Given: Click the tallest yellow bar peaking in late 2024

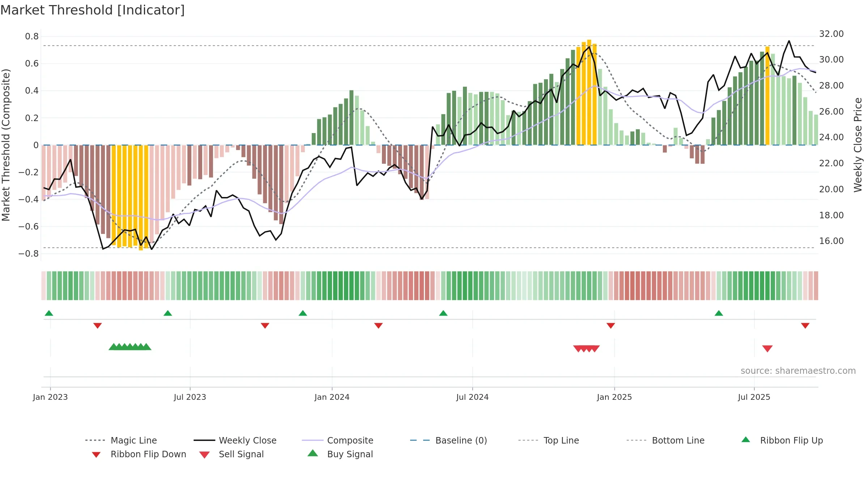Looking at the screenshot, I should pos(589,92).
